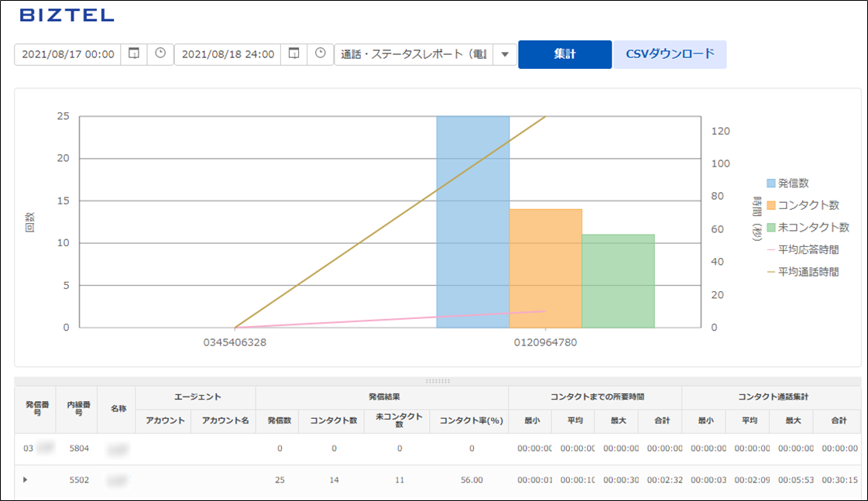The image size is (868, 501).
Task: Click the end date field 2021/08/18 24:00
Action: click(228, 54)
